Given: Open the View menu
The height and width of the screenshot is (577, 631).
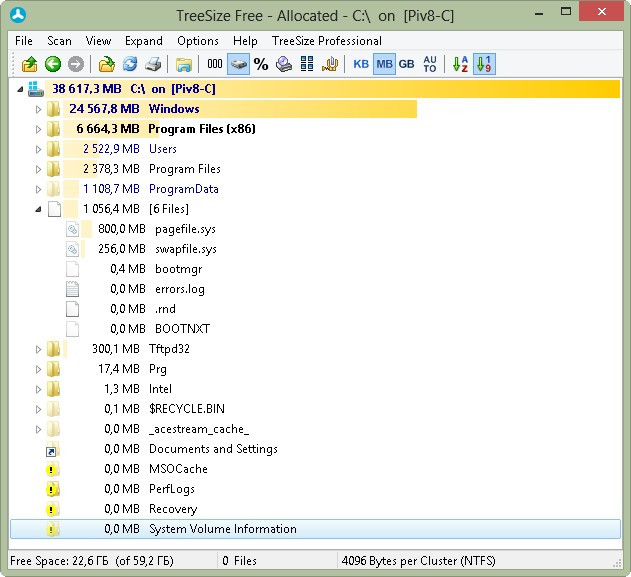Looking at the screenshot, I should coord(98,41).
